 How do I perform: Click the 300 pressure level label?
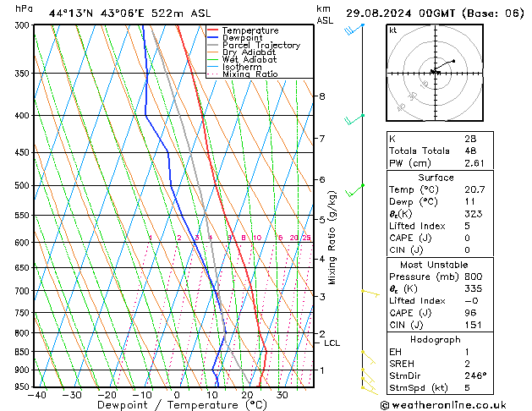(x=24, y=25)
